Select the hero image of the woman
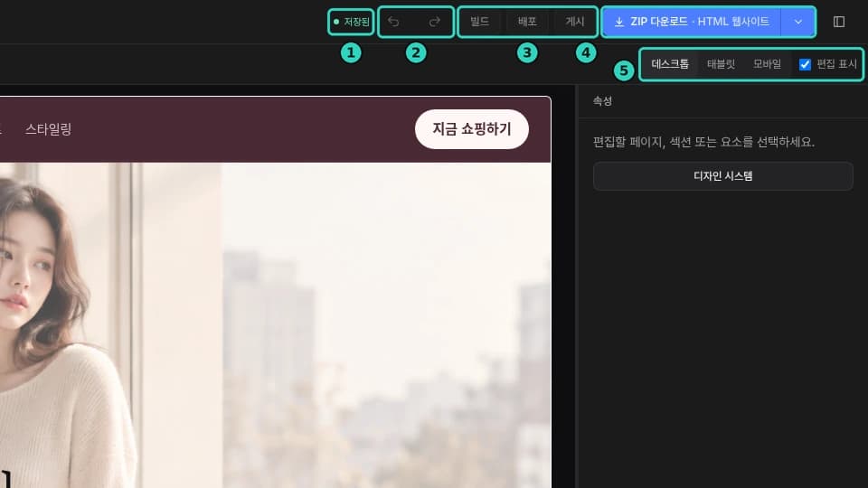868x488 pixels. point(275,325)
